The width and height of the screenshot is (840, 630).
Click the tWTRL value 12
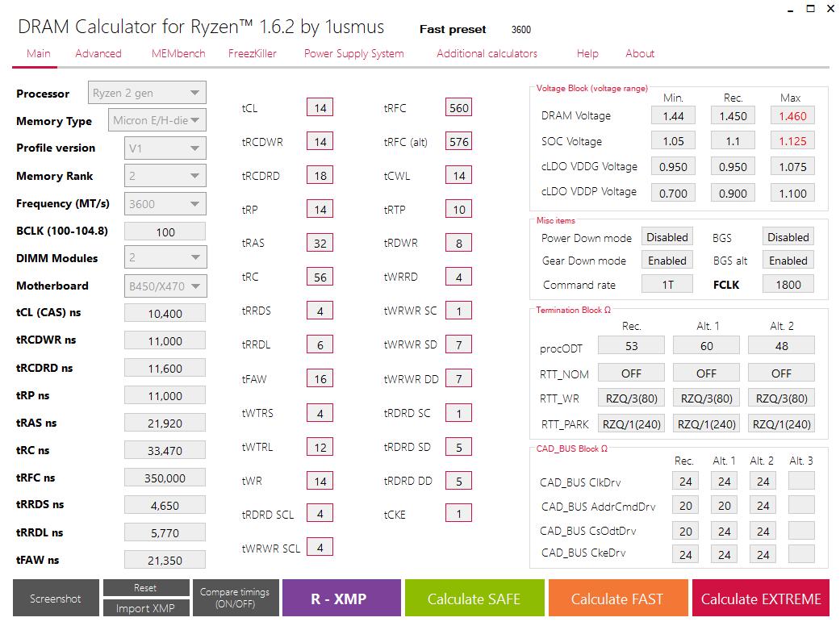(320, 447)
